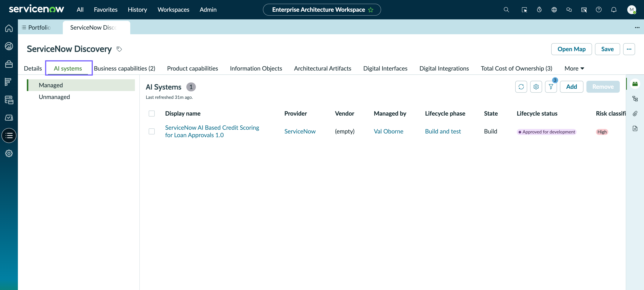This screenshot has width=644, height=290.
Task: Open the filter funnel icon
Action: [x=551, y=87]
